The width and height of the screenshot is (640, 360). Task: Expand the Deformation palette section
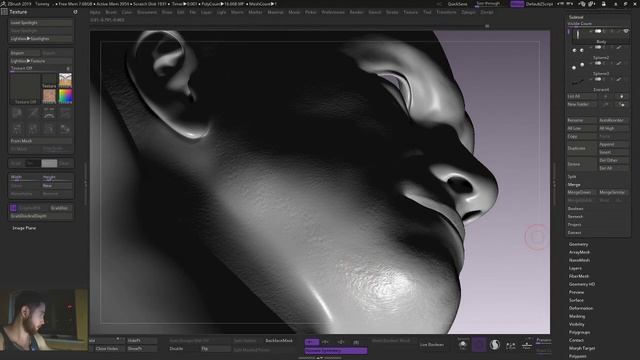(581, 308)
